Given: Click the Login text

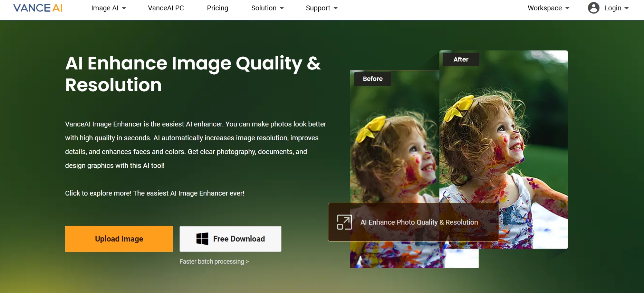Looking at the screenshot, I should click(613, 8).
